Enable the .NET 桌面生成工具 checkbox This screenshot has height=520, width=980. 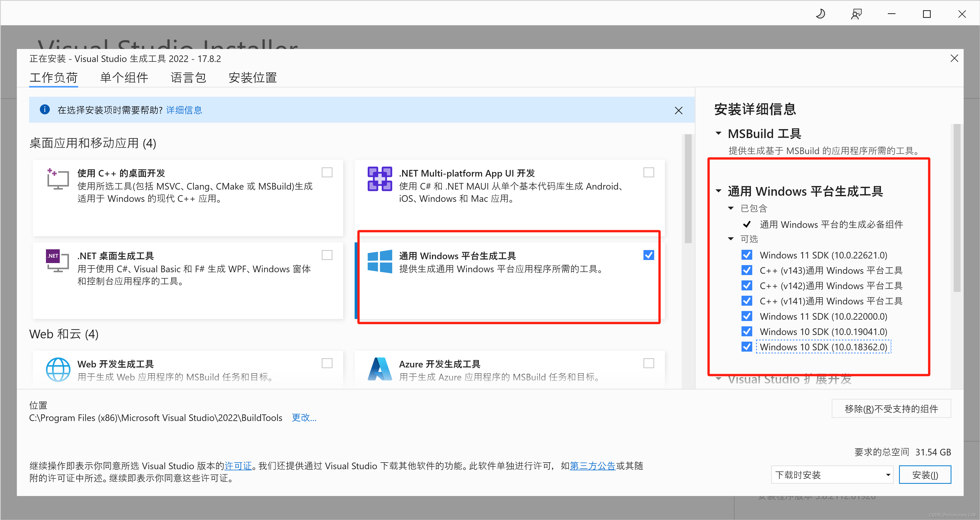click(327, 255)
